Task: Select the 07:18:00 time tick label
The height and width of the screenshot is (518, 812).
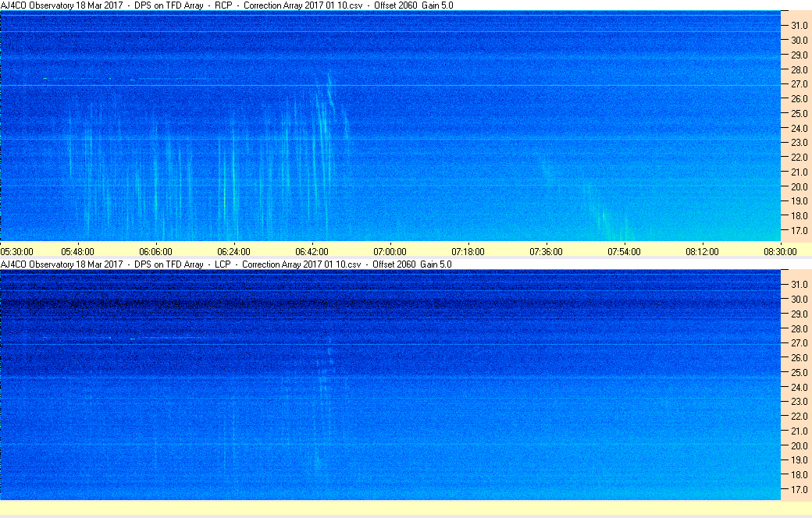Action: [468, 252]
